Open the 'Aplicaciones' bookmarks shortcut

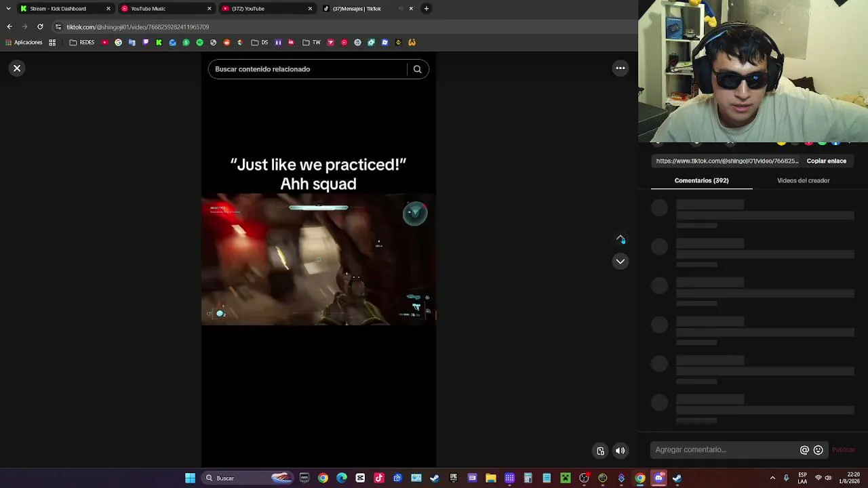point(24,43)
